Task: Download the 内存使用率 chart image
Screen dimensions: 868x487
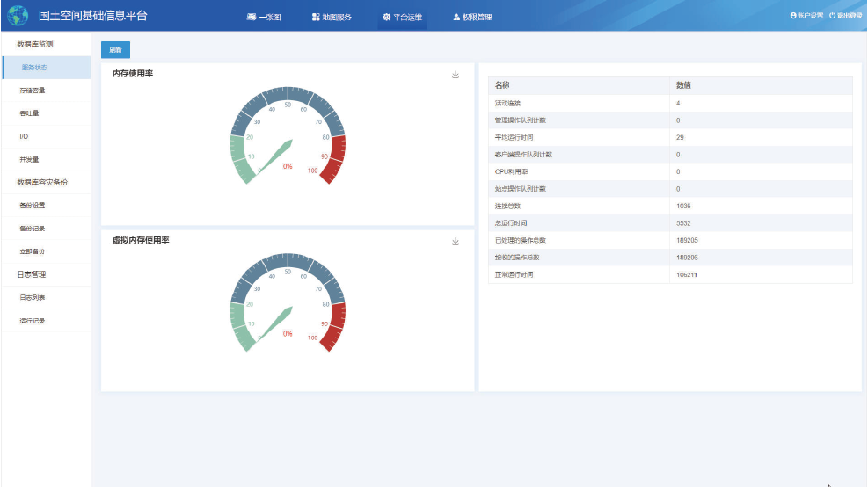Action: 456,75
